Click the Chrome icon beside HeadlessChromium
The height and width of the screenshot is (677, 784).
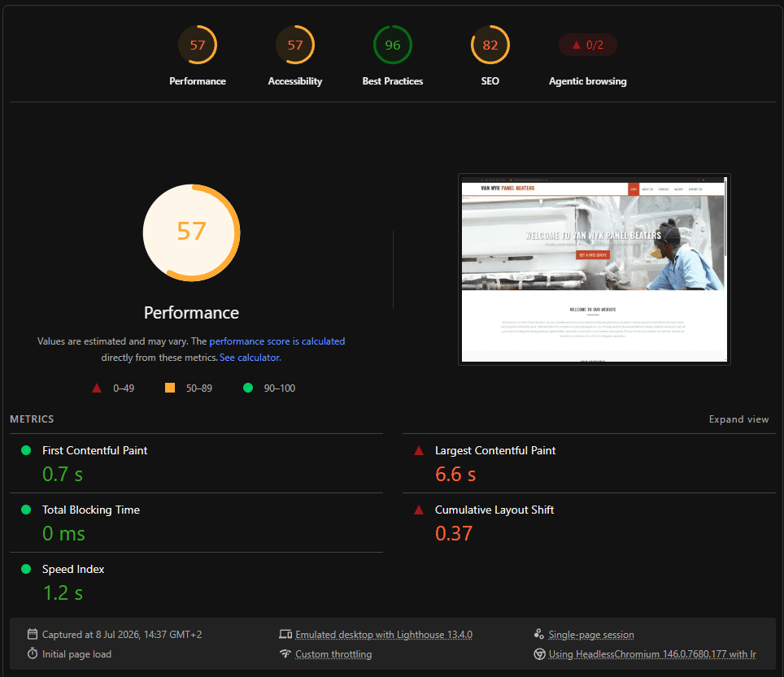(x=539, y=654)
